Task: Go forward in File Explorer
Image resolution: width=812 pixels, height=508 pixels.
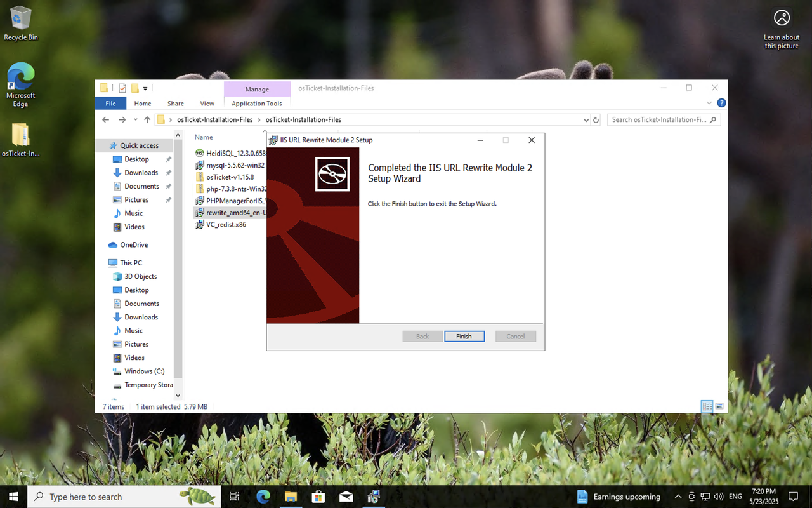Action: pos(122,119)
